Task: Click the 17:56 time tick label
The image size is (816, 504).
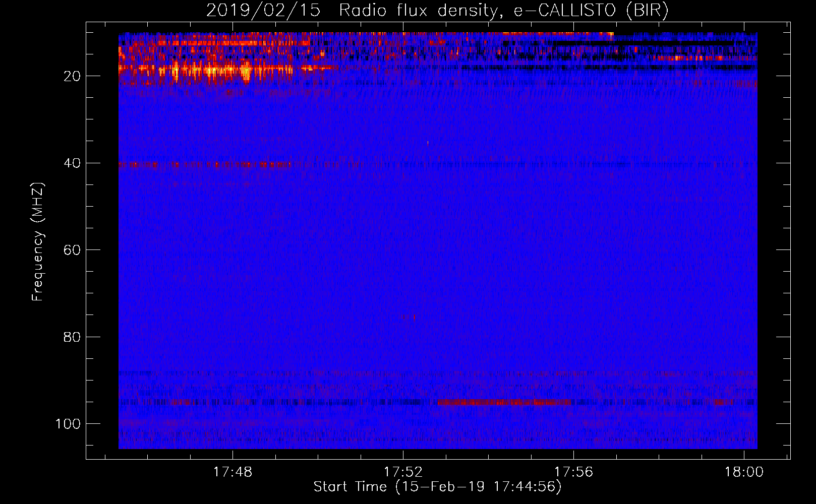Action: [573, 472]
